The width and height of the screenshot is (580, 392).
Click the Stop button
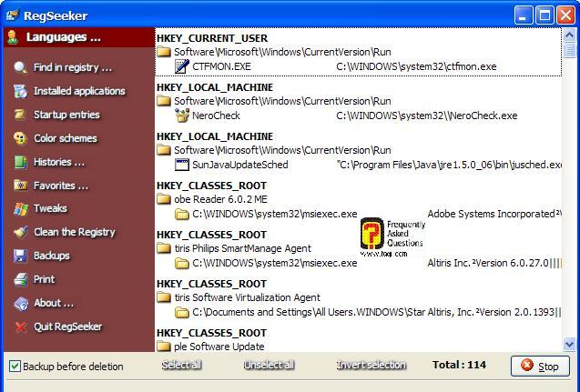540,367
